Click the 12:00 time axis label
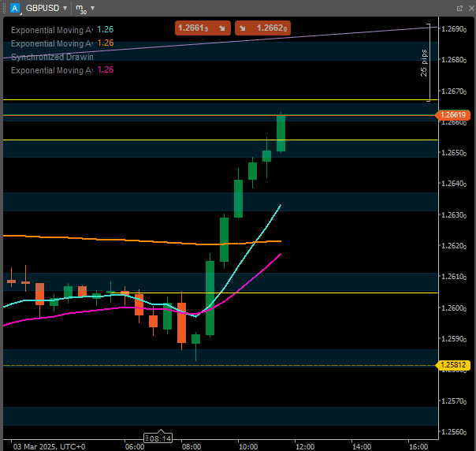This screenshot has height=451, width=476. (x=305, y=447)
